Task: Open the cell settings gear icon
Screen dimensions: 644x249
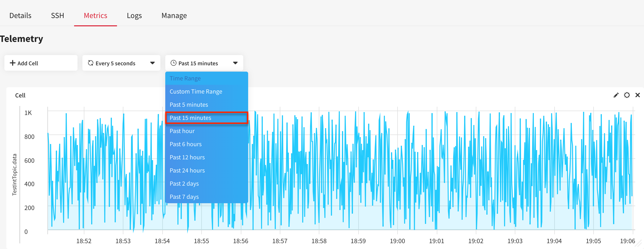Action: (627, 95)
